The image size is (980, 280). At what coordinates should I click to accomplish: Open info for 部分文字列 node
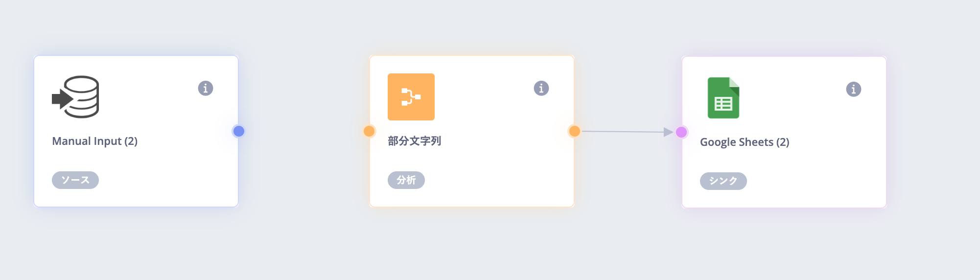click(x=541, y=88)
